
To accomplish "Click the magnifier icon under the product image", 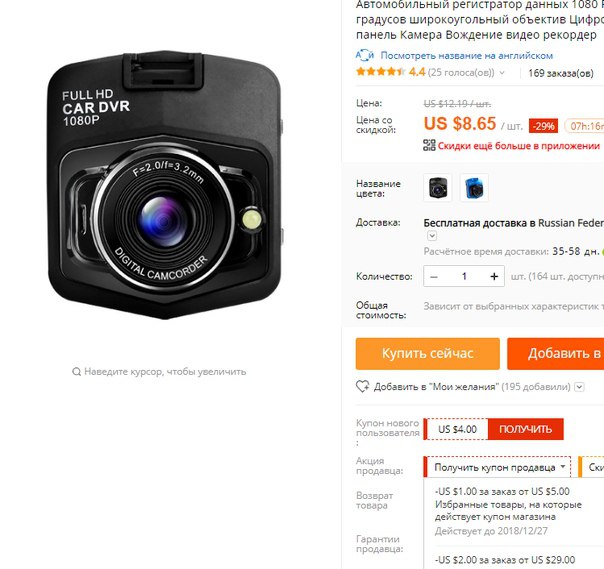I will pos(76,372).
